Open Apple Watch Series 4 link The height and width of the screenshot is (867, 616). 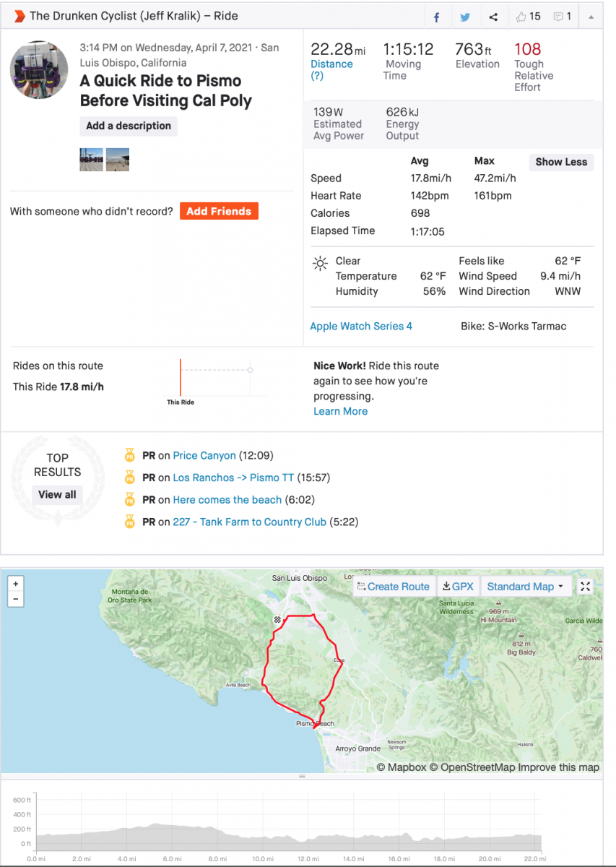click(361, 326)
